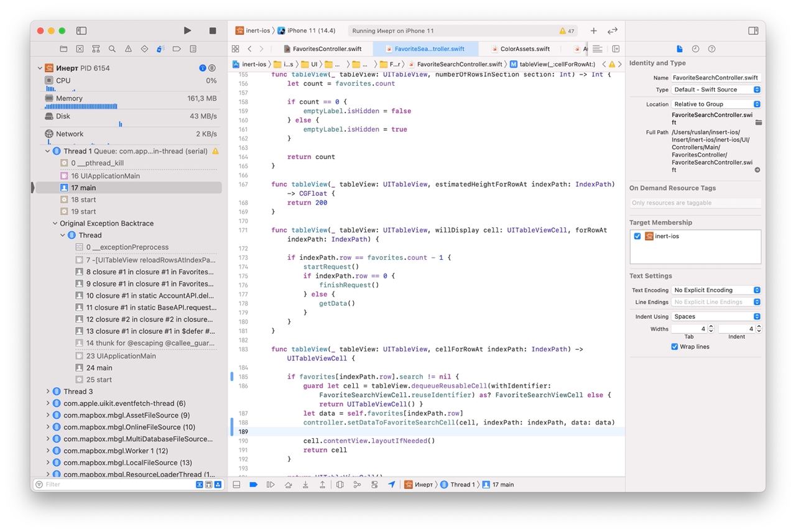Expand the Thread 3 disclosure triangle
This screenshot has width=796, height=532.
(48, 392)
